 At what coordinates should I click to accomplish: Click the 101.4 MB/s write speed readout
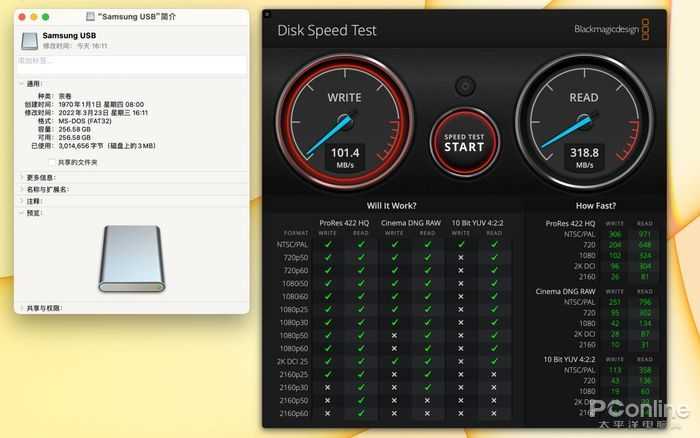click(345, 157)
